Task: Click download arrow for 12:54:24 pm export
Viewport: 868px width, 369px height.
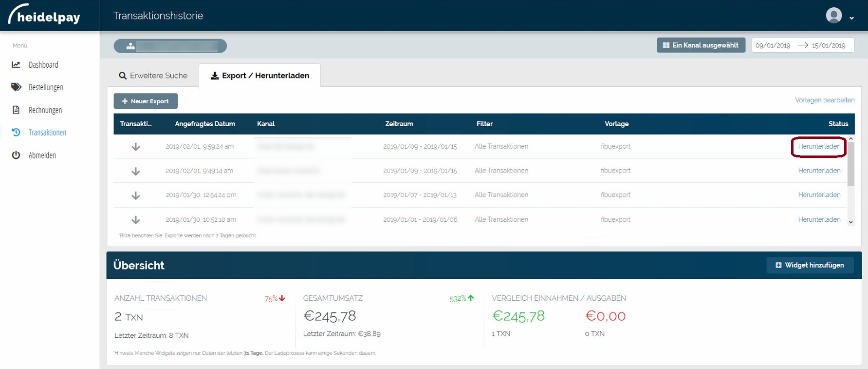Action: 136,195
